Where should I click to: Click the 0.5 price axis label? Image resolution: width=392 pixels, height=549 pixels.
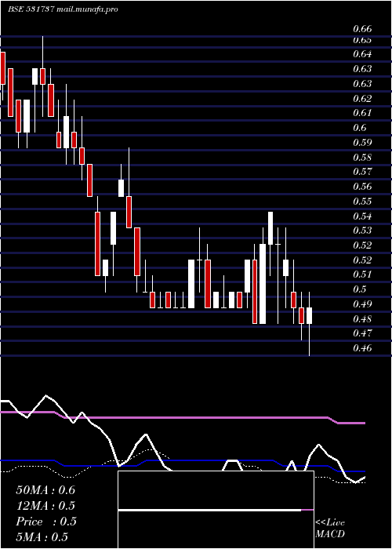pos(359,289)
